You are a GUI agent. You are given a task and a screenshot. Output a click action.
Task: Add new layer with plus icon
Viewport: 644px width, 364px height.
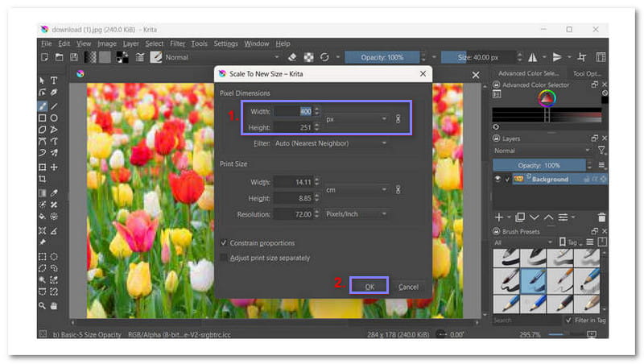(499, 217)
